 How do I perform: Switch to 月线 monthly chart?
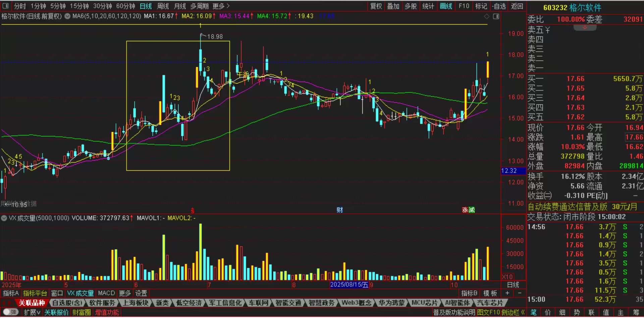point(180,6)
